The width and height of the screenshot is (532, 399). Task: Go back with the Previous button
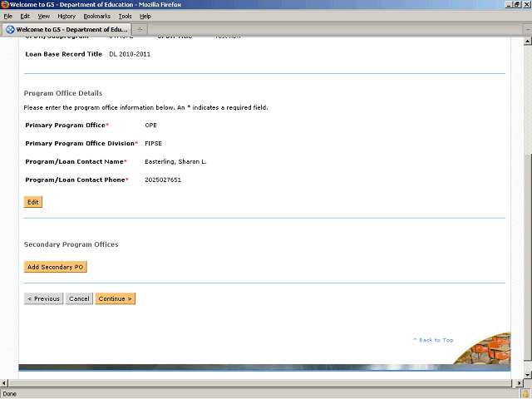(43, 298)
